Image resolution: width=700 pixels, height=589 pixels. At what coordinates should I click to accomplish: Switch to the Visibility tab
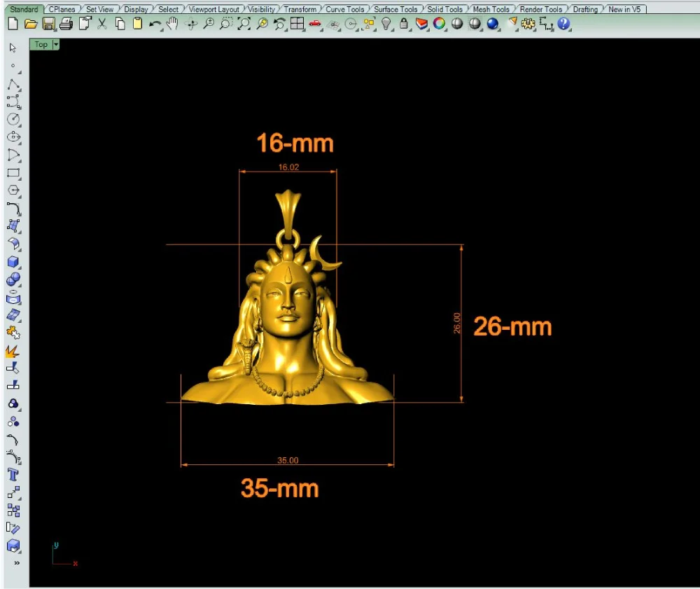261,9
